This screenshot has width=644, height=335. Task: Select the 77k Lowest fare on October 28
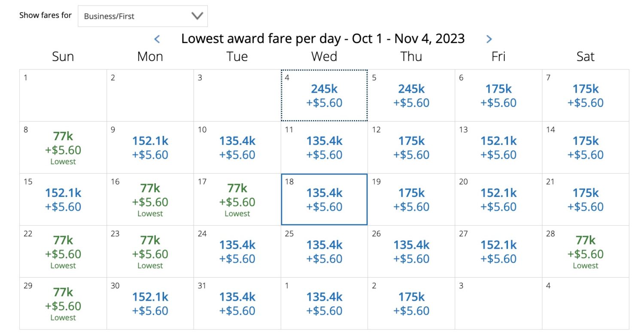[x=585, y=251]
